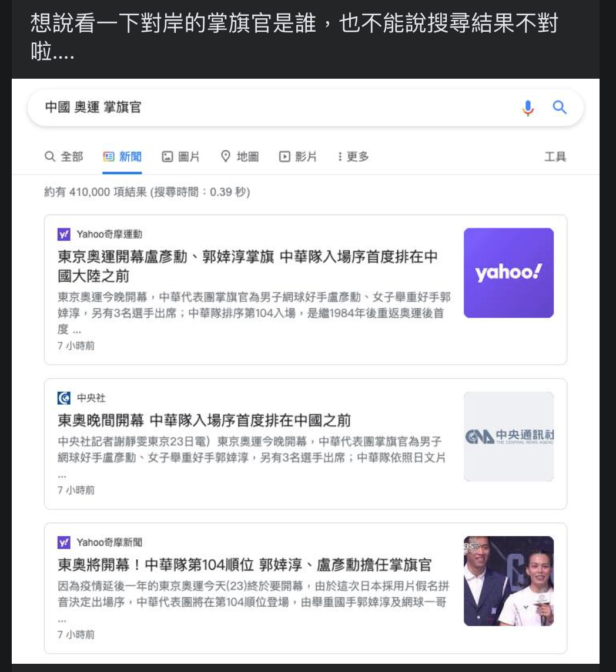Focus the search box with 中國 奧運 掌旗官
The width and height of the screenshot is (616, 672).
(x=306, y=107)
